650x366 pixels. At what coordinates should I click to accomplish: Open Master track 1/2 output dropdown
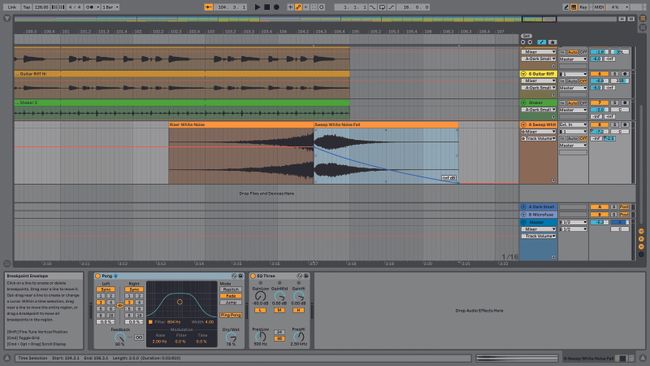573,229
